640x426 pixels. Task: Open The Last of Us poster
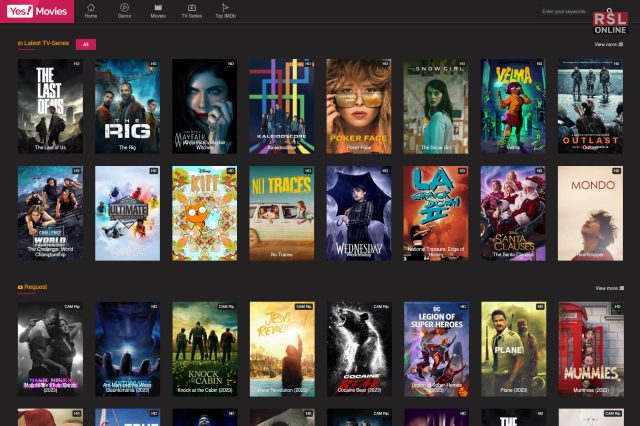coord(50,106)
